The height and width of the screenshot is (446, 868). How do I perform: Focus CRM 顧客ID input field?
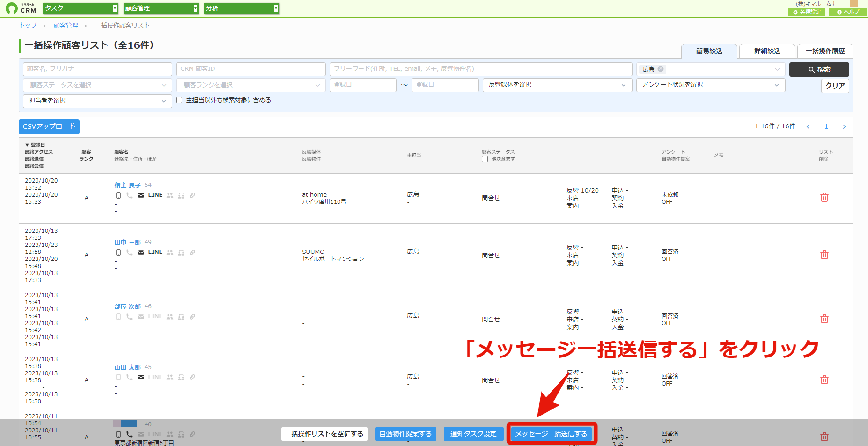251,69
